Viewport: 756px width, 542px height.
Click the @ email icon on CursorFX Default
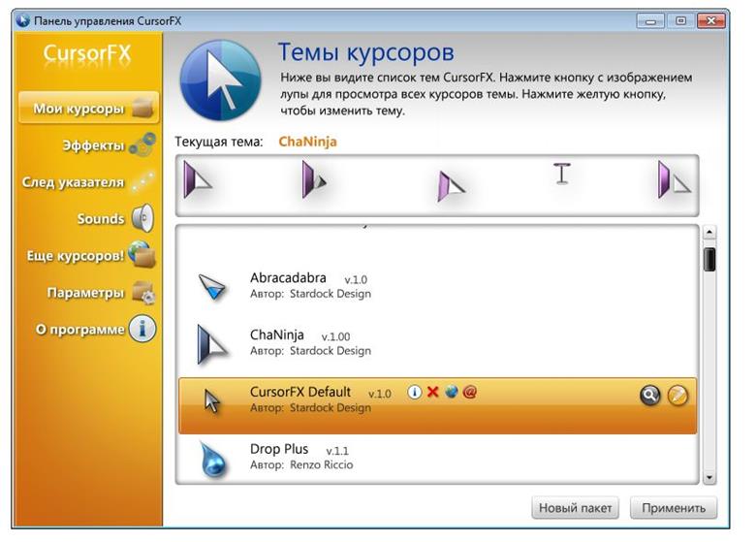470,392
